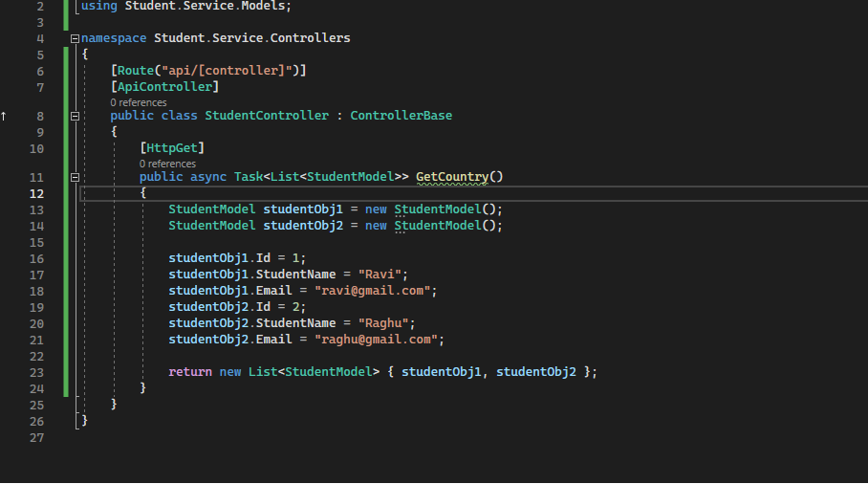Click line number 23 in the gutter
Viewport: 868px width, 484px height.
point(37,372)
